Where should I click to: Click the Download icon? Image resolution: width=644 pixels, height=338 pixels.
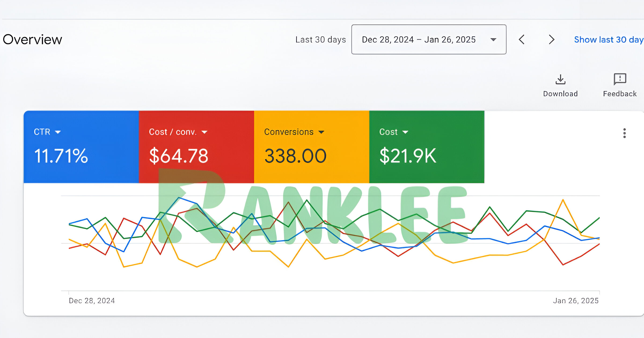point(560,79)
